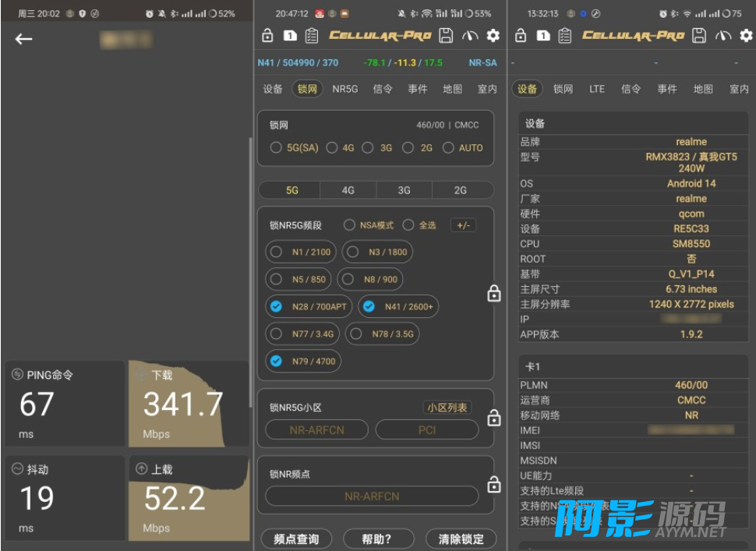Screen dimensions: 756x551
Task: Tap SIM 1 icon in device info screen toolbar
Action: coord(543,35)
